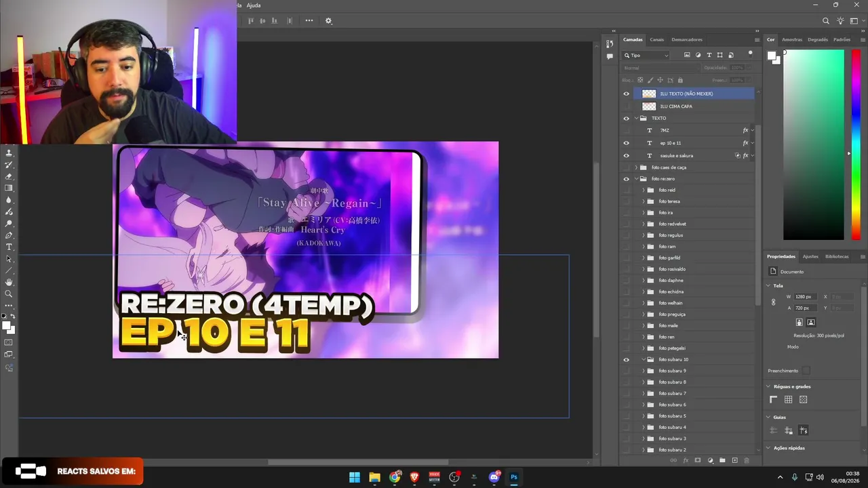Show the ILU CIMA CAPA layer
868x488 pixels.
click(626, 106)
